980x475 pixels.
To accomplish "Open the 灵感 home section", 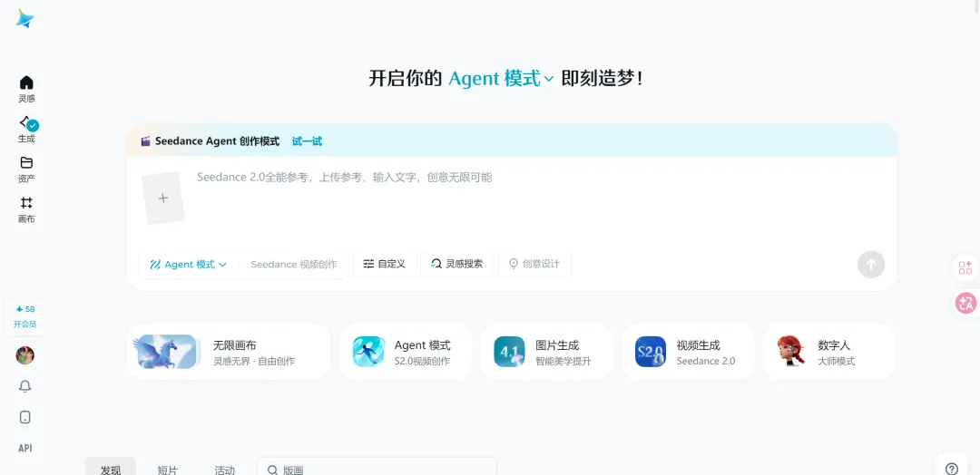I will (x=26, y=89).
